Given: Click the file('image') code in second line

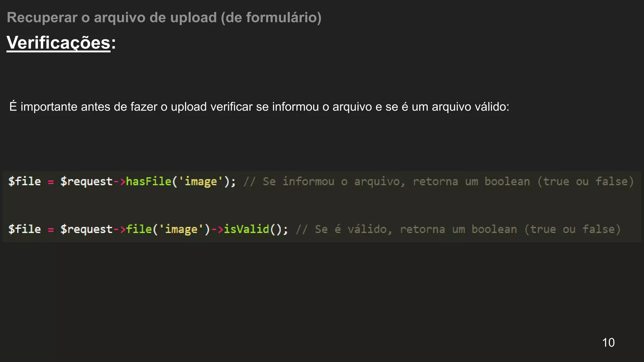Looking at the screenshot, I should [x=168, y=229].
